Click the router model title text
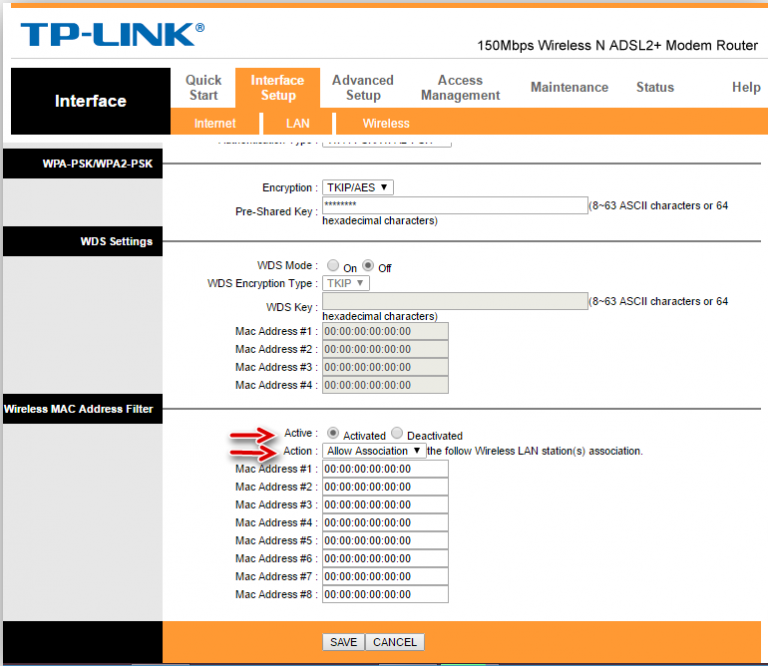This screenshot has width=768, height=666. (x=617, y=46)
